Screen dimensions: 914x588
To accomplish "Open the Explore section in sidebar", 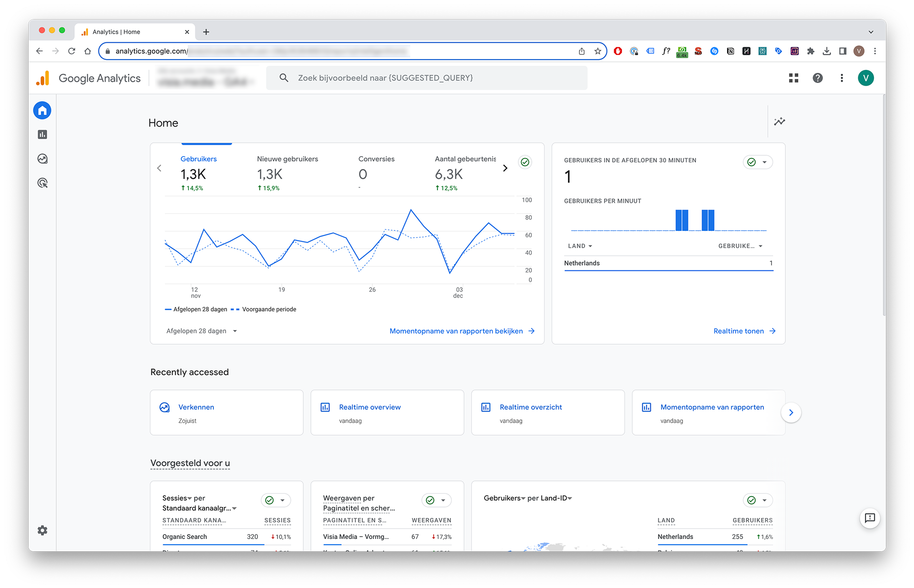I will coord(42,159).
